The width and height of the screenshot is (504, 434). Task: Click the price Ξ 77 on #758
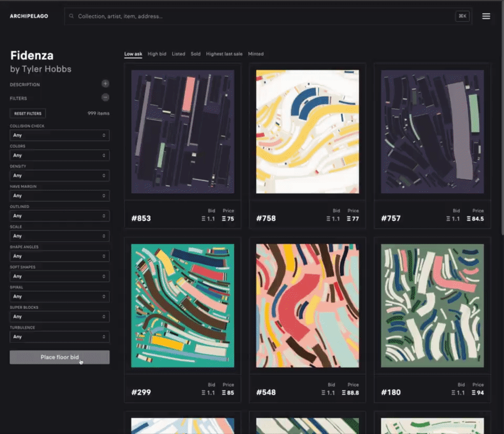[353, 219]
